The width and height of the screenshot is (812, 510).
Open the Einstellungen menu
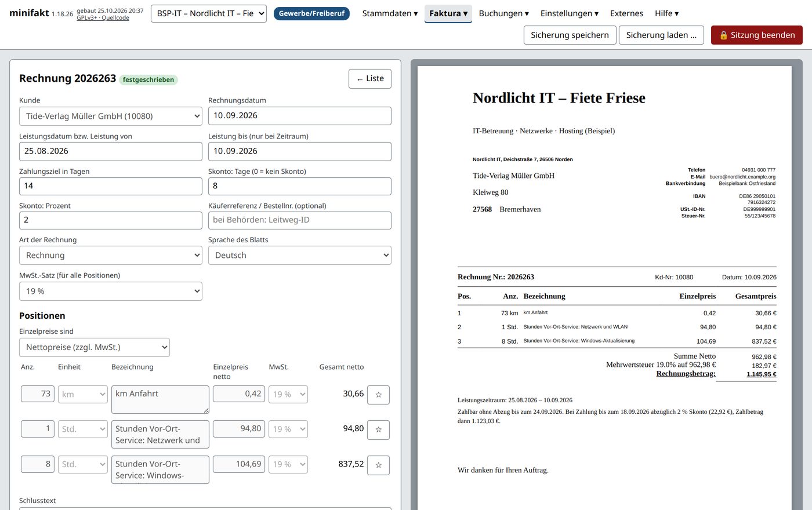(x=570, y=13)
